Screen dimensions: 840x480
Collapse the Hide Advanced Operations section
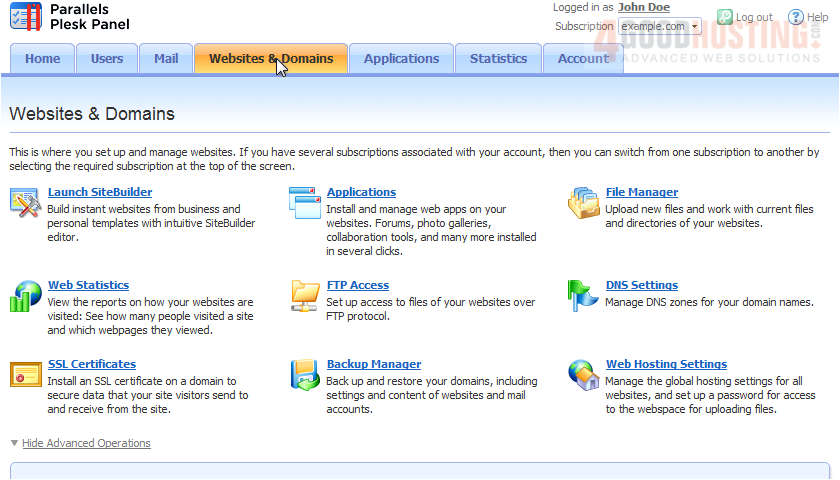point(86,443)
